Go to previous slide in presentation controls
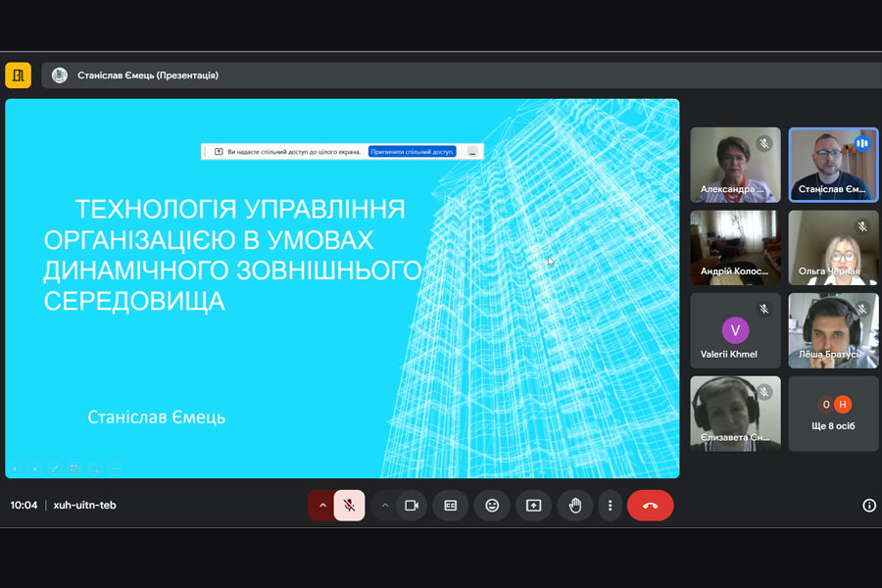Image resolution: width=882 pixels, height=588 pixels. tap(15, 468)
